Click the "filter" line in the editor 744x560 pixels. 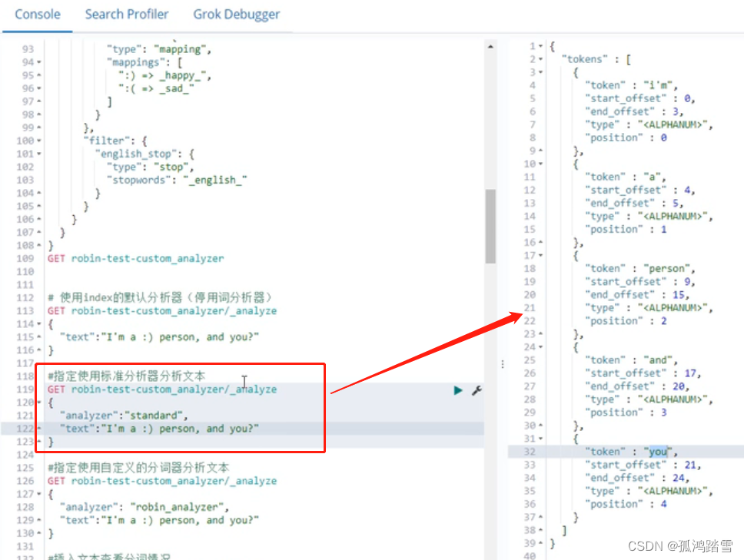pos(115,141)
